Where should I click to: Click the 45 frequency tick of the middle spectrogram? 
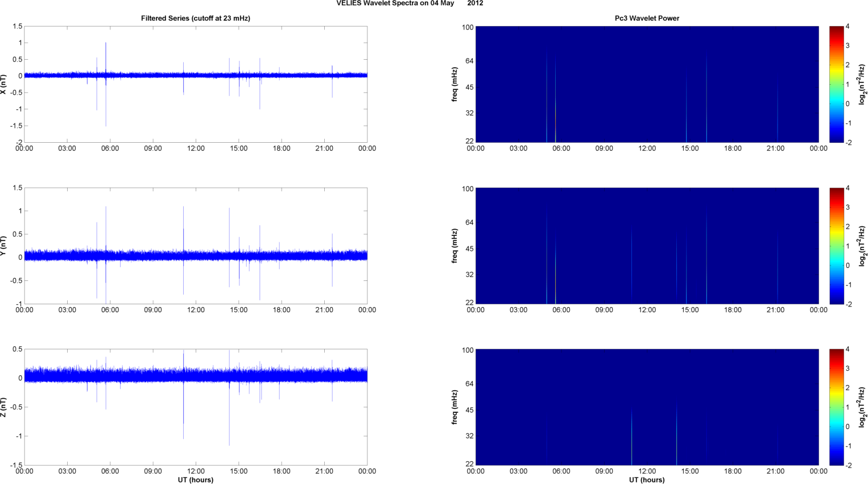tap(469, 249)
